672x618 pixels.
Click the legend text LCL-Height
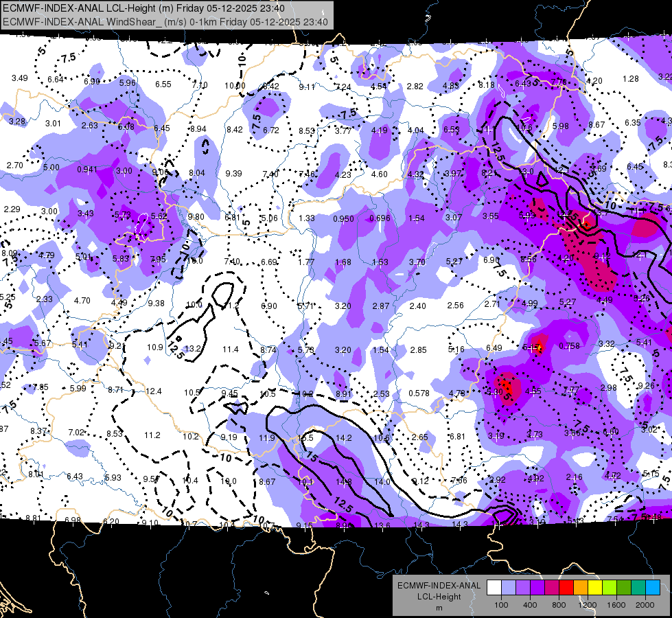(x=439, y=597)
